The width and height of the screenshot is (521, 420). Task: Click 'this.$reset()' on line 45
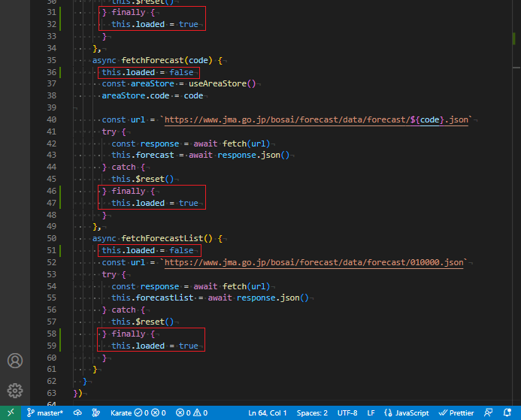point(143,179)
